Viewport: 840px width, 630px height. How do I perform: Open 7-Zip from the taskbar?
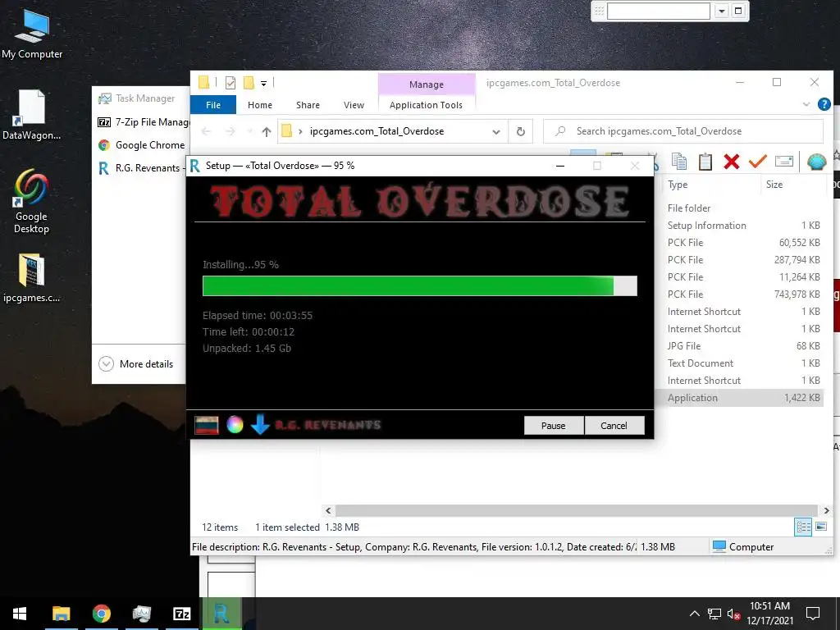(181, 614)
